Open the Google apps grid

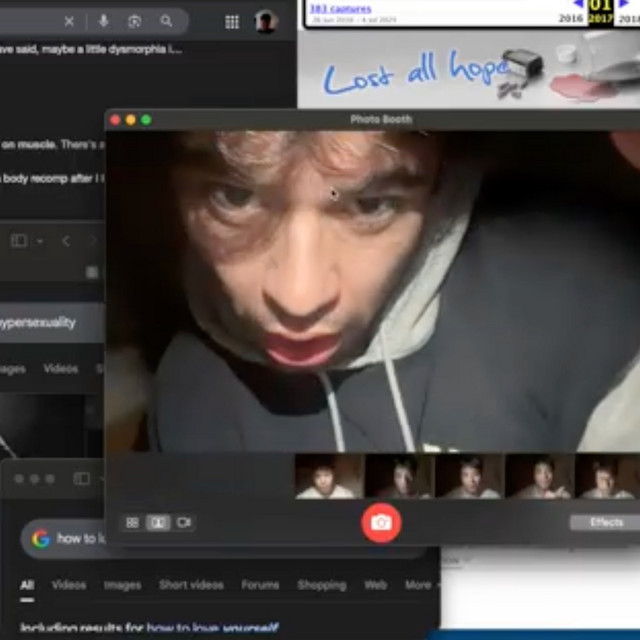pos(232,22)
